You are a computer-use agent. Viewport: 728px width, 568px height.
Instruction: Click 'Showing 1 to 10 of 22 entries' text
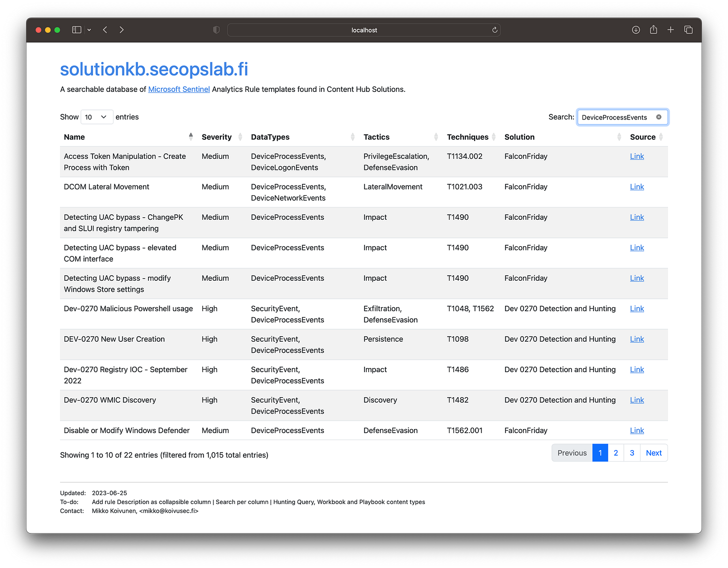tap(109, 455)
